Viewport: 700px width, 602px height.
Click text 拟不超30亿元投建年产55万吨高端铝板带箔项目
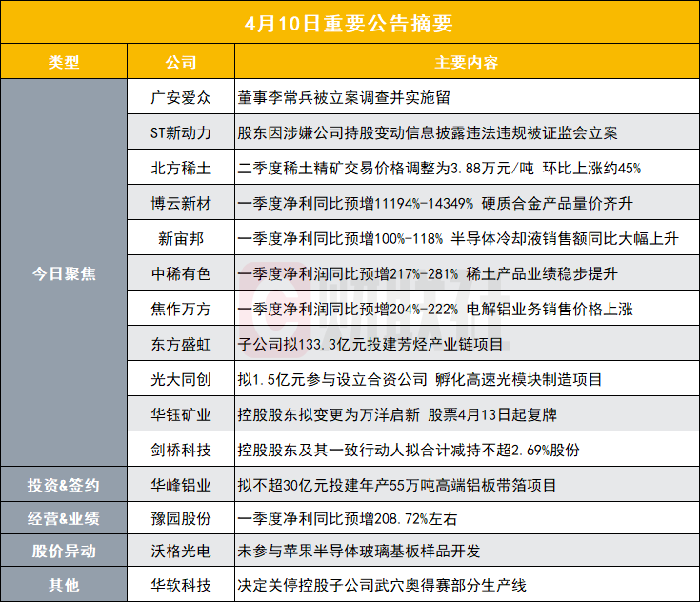point(397,485)
